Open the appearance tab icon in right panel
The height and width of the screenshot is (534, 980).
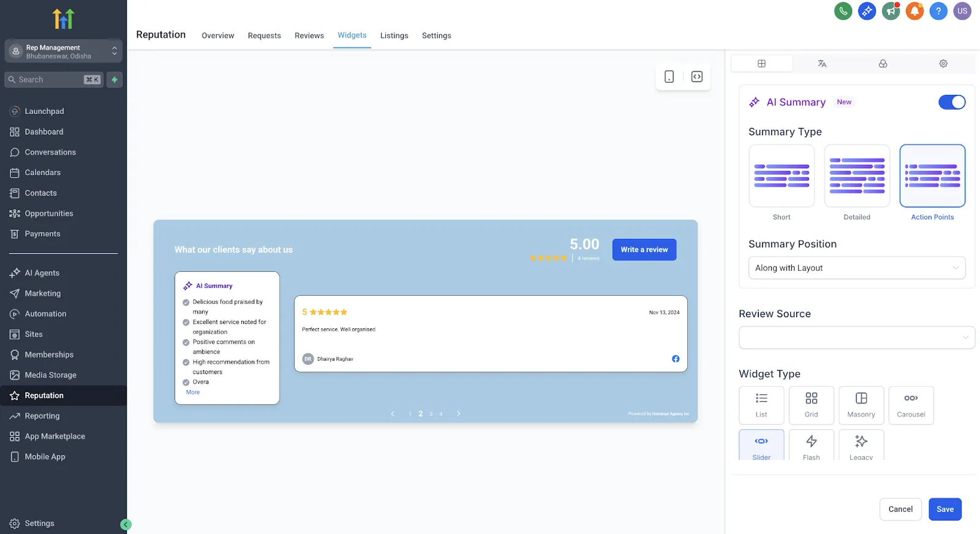pyautogui.click(x=883, y=64)
